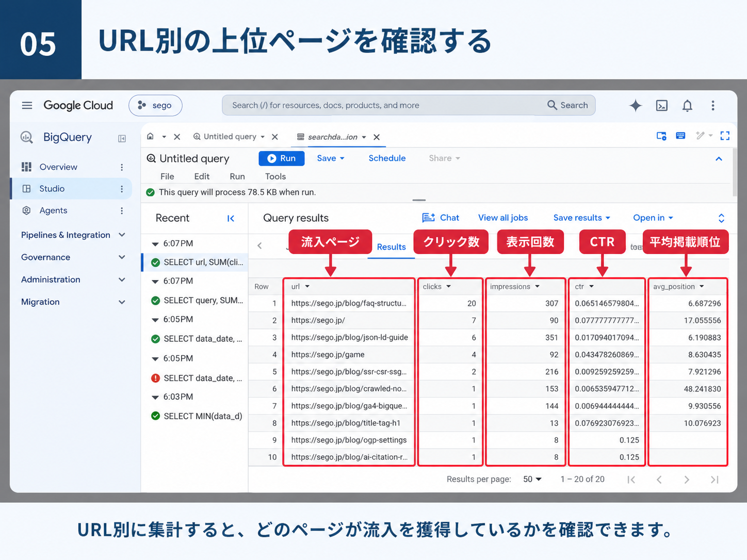Expand the Migration section
747x560 pixels.
[73, 302]
